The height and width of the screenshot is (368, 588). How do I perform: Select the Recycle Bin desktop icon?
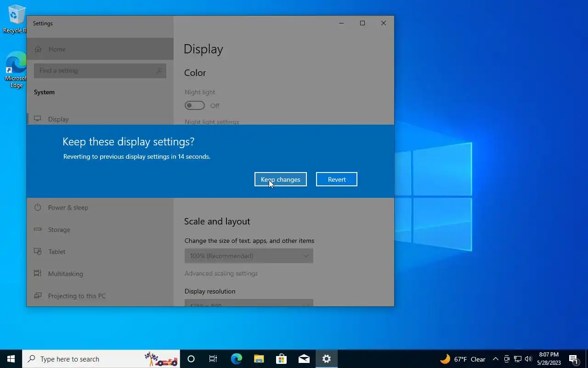(x=16, y=19)
